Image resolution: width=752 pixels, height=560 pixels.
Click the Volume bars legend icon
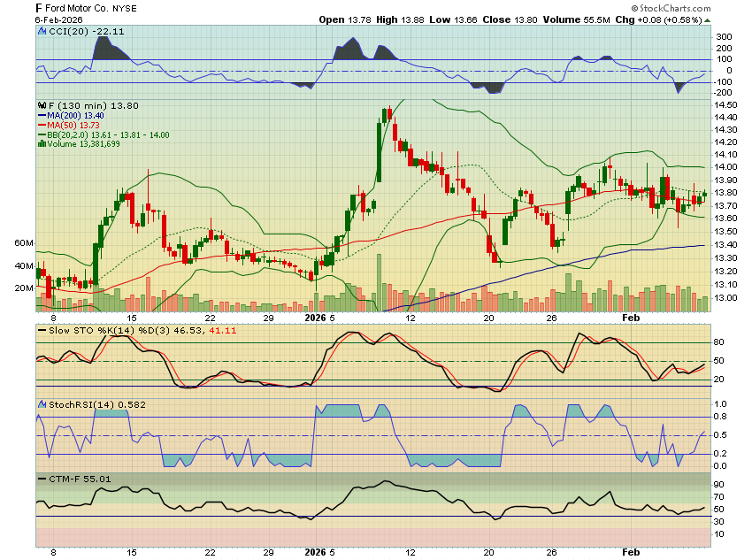pyautogui.click(x=40, y=144)
